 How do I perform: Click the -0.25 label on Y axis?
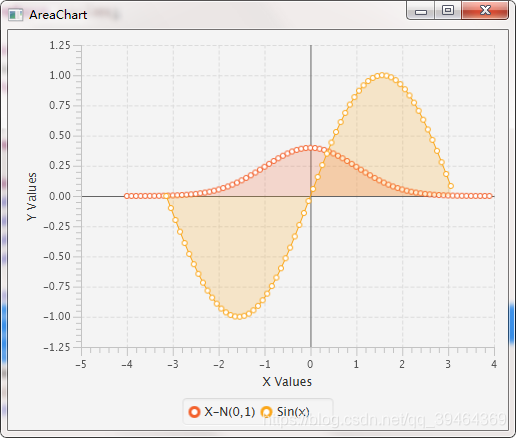coord(57,226)
